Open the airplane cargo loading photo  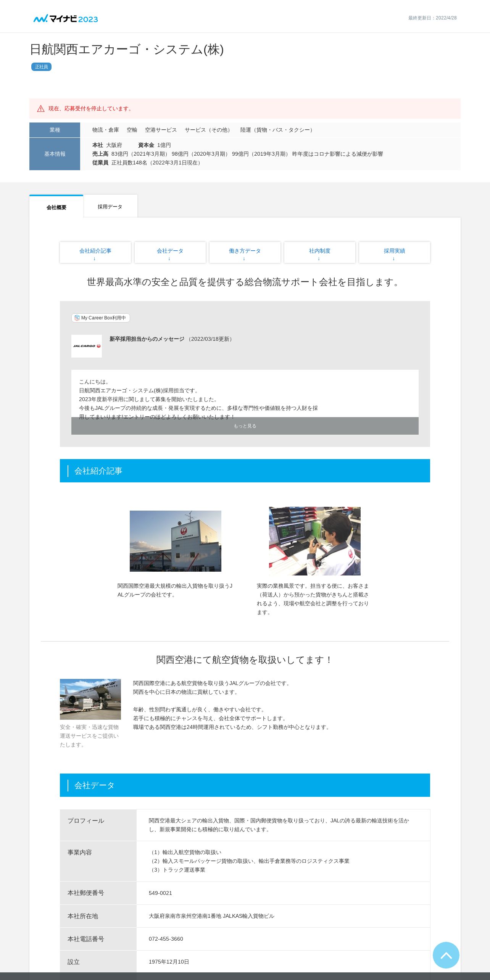coord(90,699)
